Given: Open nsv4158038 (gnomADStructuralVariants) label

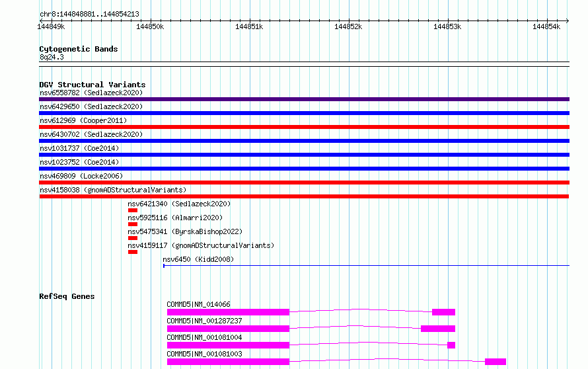Looking at the screenshot, I should coord(113,190).
